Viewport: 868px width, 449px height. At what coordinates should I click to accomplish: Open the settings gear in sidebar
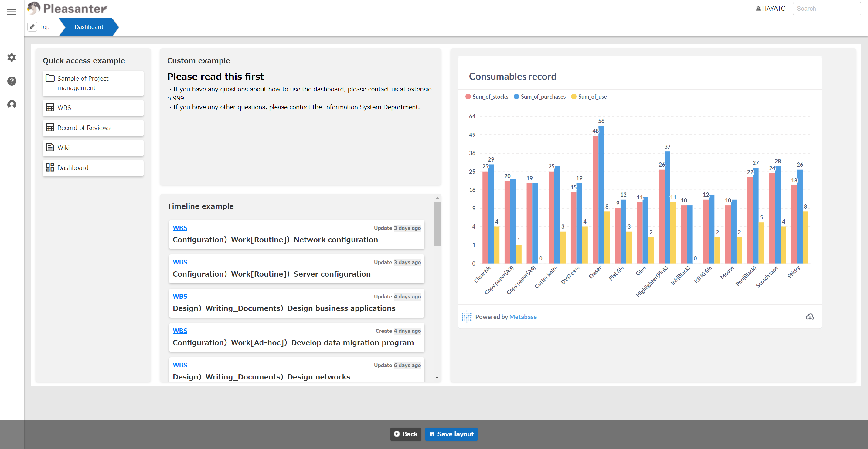point(12,57)
